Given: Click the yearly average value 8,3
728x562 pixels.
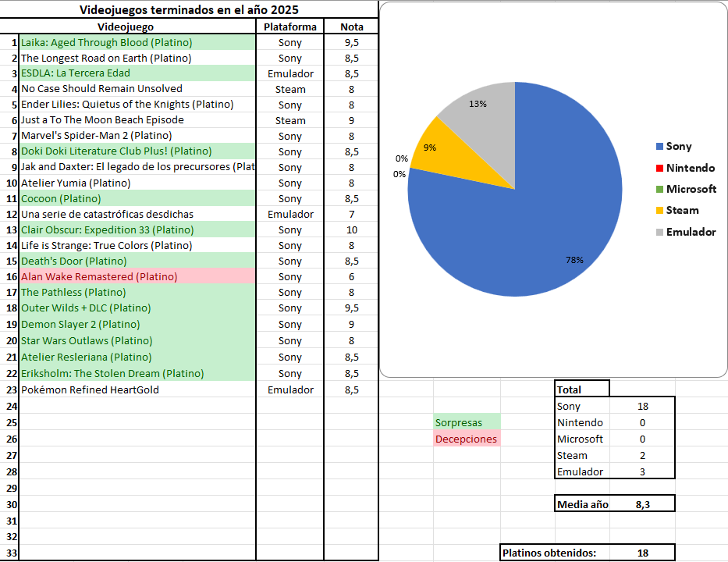Looking at the screenshot, I should pos(642,504).
